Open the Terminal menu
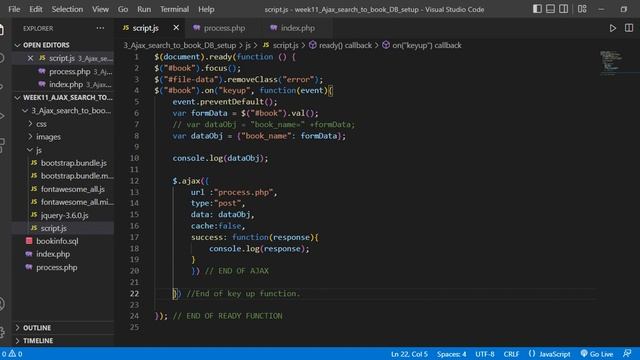Viewport: 640px width, 360px height. (x=174, y=9)
